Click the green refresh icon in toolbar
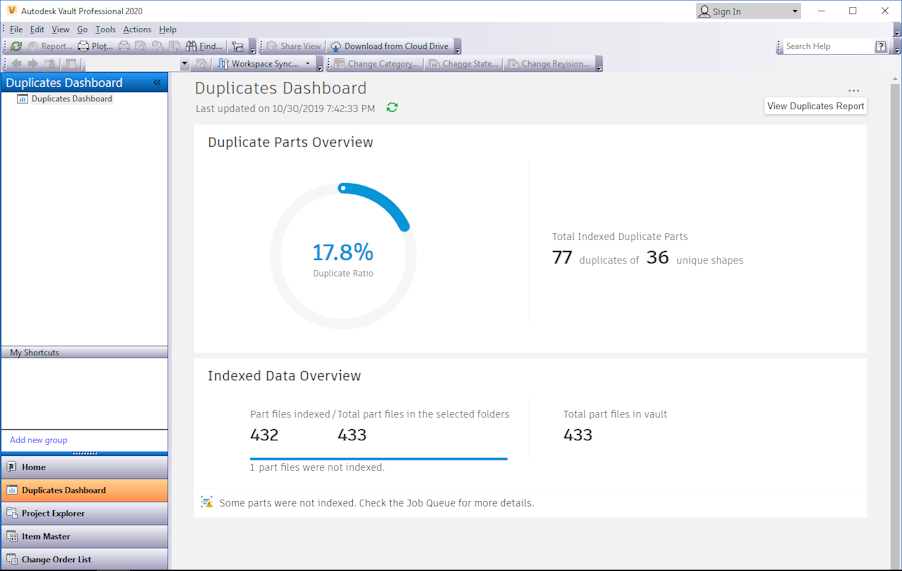Screen dimensions: 902x571 tap(16, 46)
